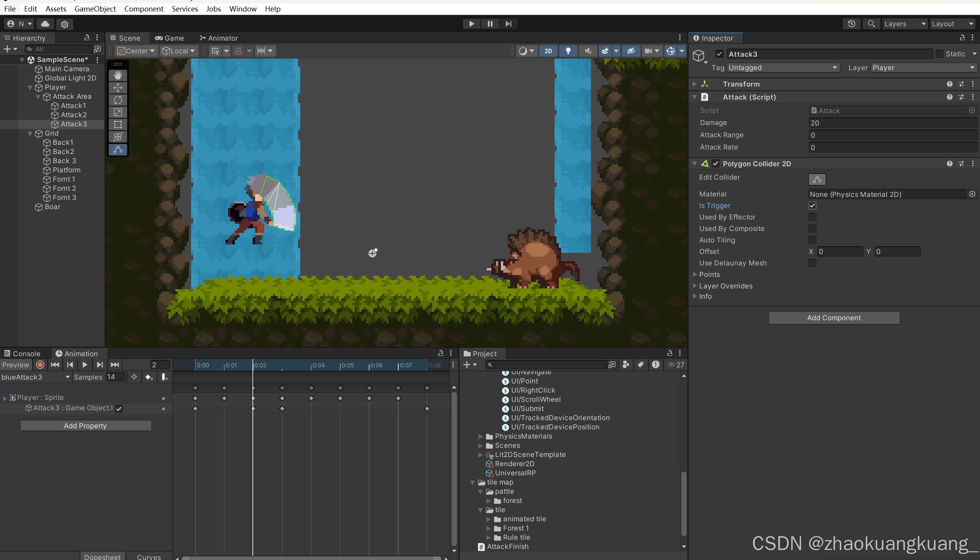Image resolution: width=980 pixels, height=560 pixels.
Task: Open the Undo History icon
Action: pyautogui.click(x=851, y=24)
